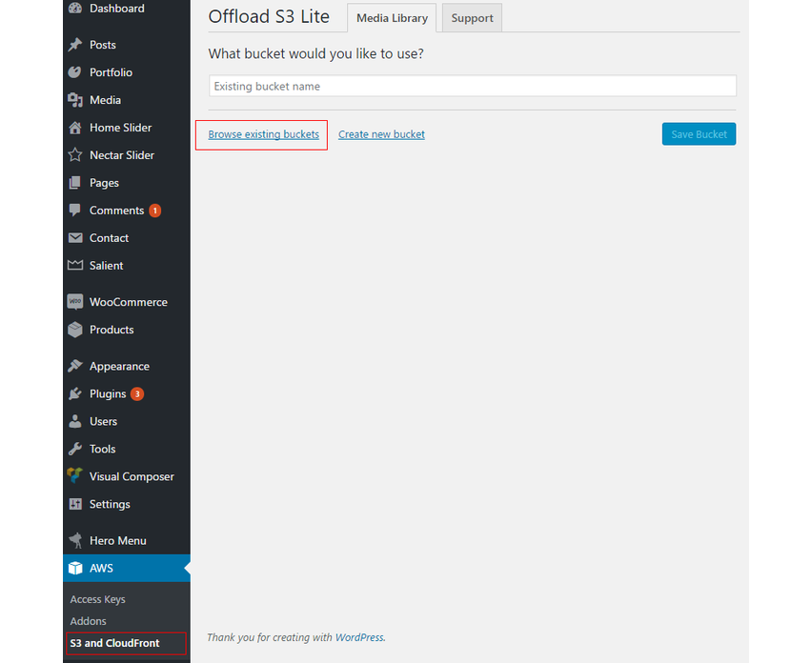Click the Users person icon
The width and height of the screenshot is (812, 663).
[x=75, y=421]
